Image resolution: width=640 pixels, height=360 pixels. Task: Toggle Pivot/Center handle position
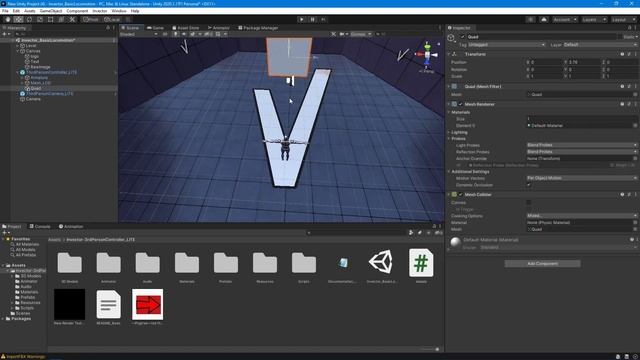(91, 19)
